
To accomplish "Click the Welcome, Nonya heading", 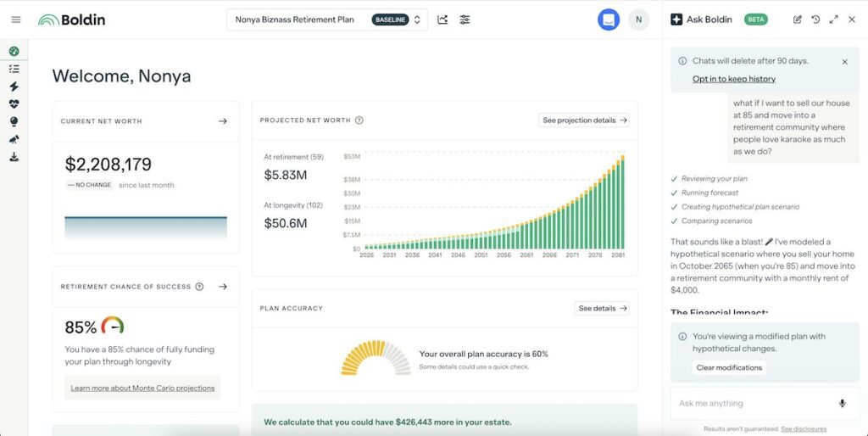I will click(x=121, y=75).
